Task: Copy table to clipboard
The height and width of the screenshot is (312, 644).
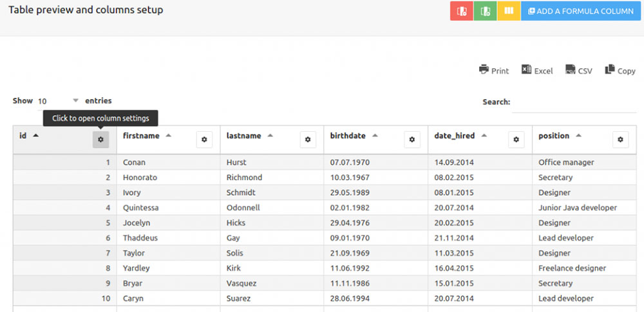Action: (620, 70)
